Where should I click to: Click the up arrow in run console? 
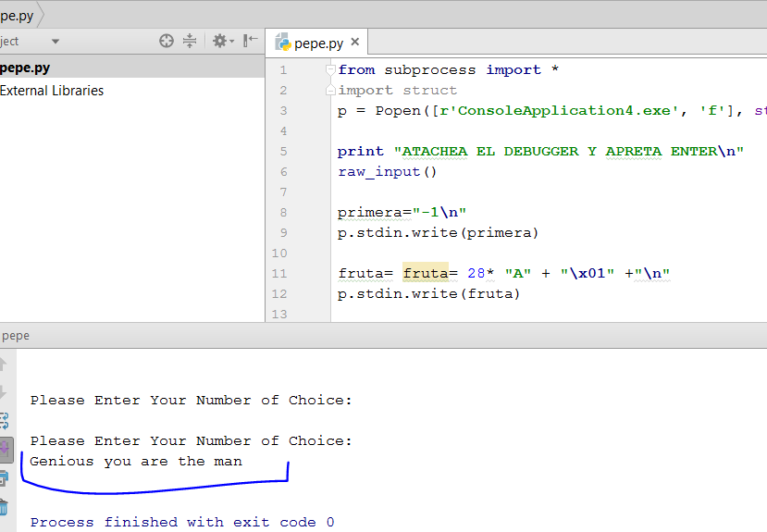(4, 364)
